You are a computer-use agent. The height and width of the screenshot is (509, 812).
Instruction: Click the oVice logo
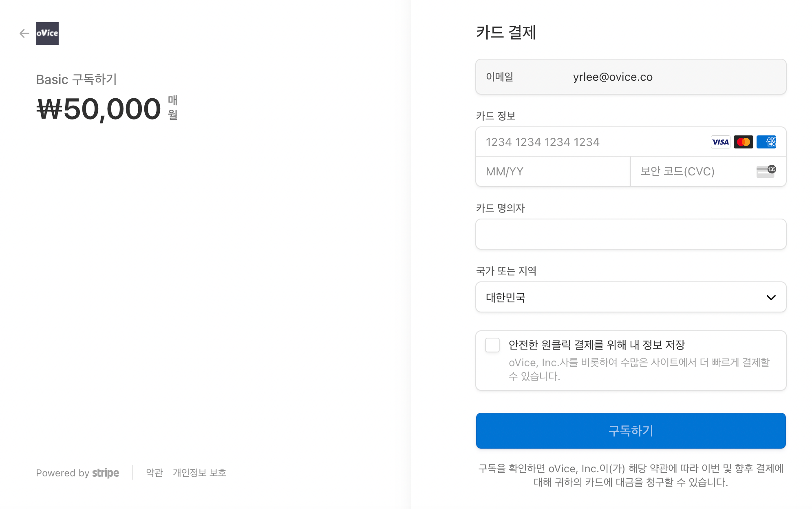pos(47,33)
